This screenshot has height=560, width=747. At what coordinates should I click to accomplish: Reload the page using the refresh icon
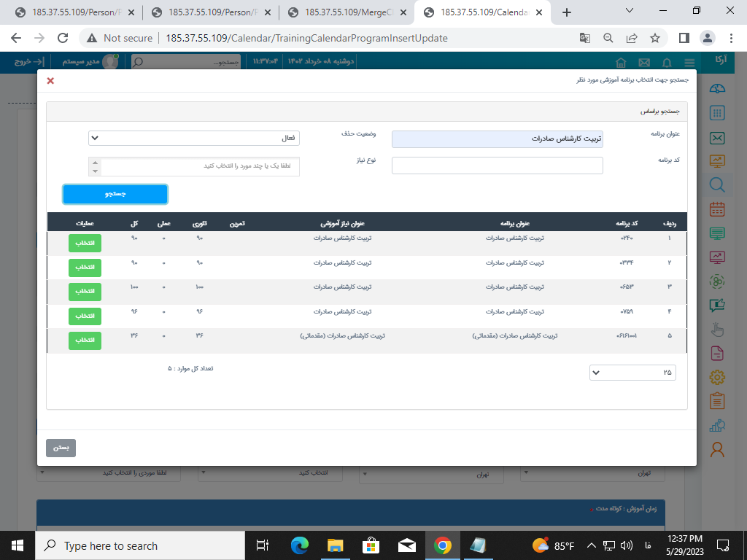point(63,38)
